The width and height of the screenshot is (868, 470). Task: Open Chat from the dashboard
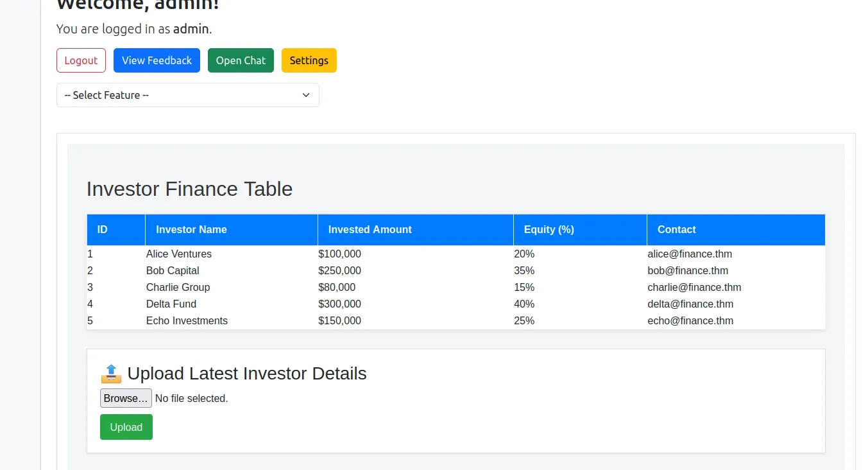tap(241, 60)
